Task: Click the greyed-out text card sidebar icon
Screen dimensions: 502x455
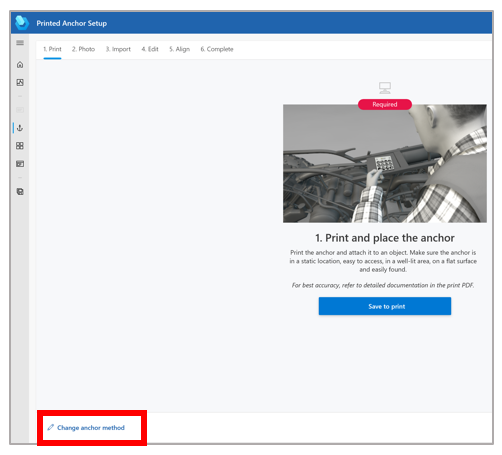Action: coord(20,110)
